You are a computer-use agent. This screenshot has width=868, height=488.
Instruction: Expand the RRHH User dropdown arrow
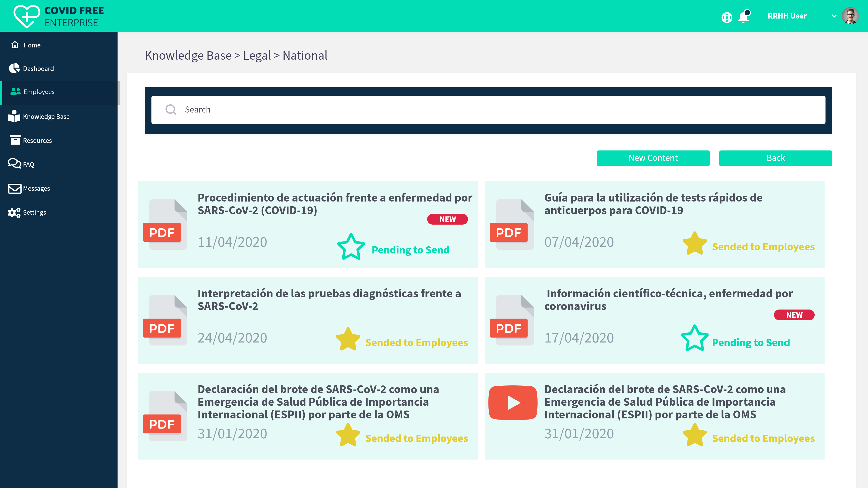[x=834, y=16]
